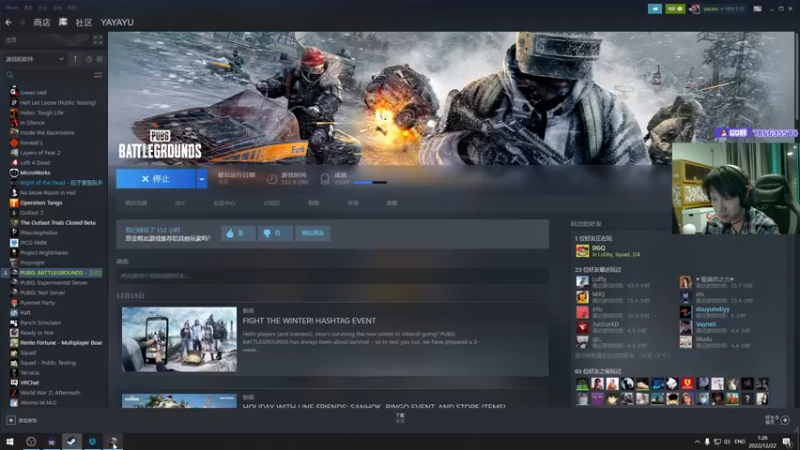Open the DLC tab on game page
This screenshot has height=450, width=800.
(x=180, y=203)
